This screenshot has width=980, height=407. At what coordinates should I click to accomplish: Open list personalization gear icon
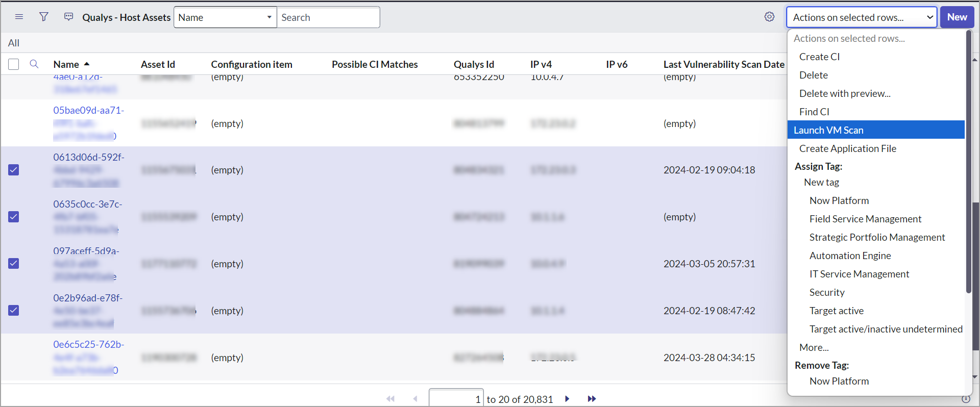[x=769, y=17]
